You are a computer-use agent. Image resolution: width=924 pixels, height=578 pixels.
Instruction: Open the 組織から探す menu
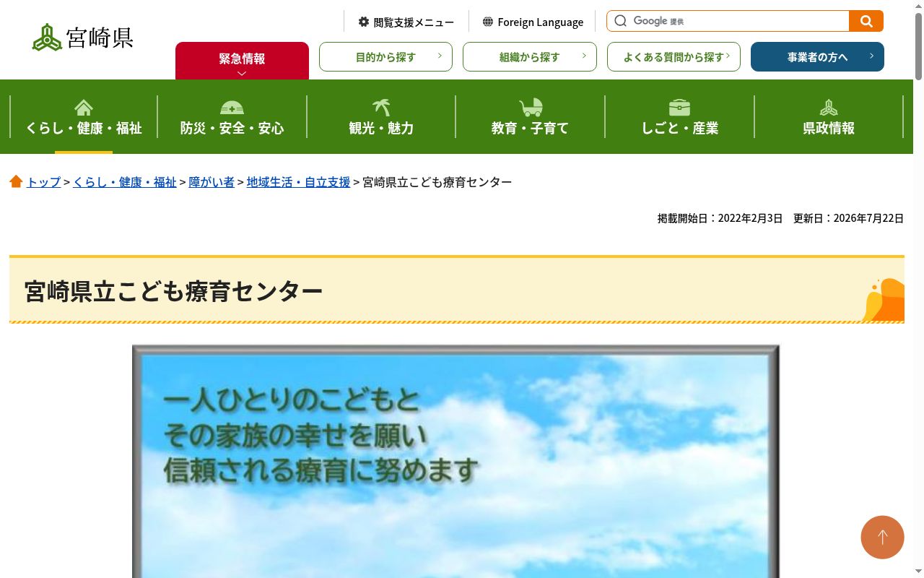[530, 57]
